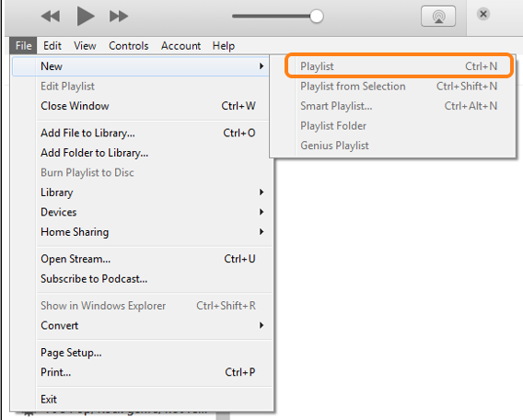Choose Open Stream… menu item
Screen dimensions: 523x420
click(141, 259)
